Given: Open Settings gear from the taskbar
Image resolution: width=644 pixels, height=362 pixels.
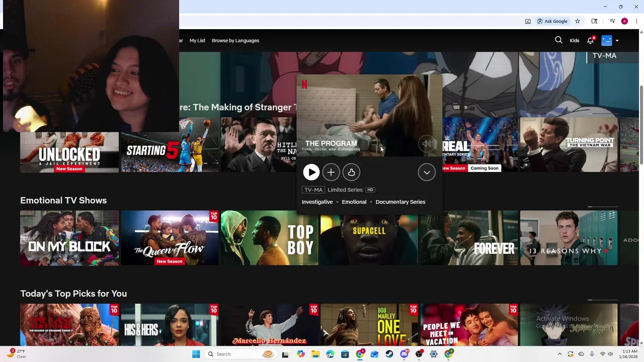Looking at the screenshot, I should point(434,354).
